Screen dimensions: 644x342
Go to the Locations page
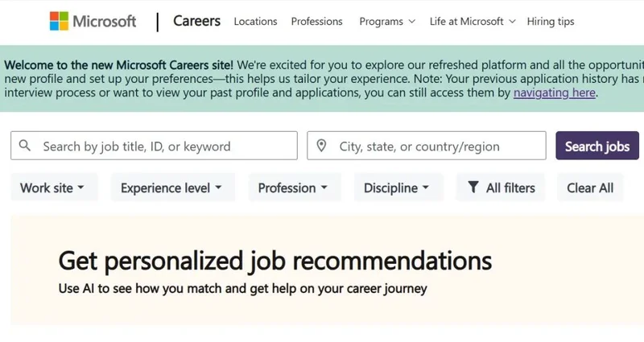click(255, 22)
